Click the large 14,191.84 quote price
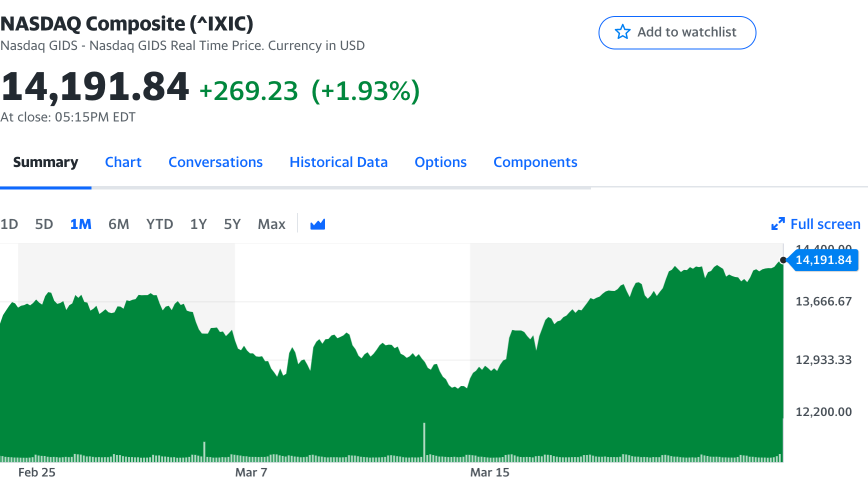868x491 pixels. [95, 87]
